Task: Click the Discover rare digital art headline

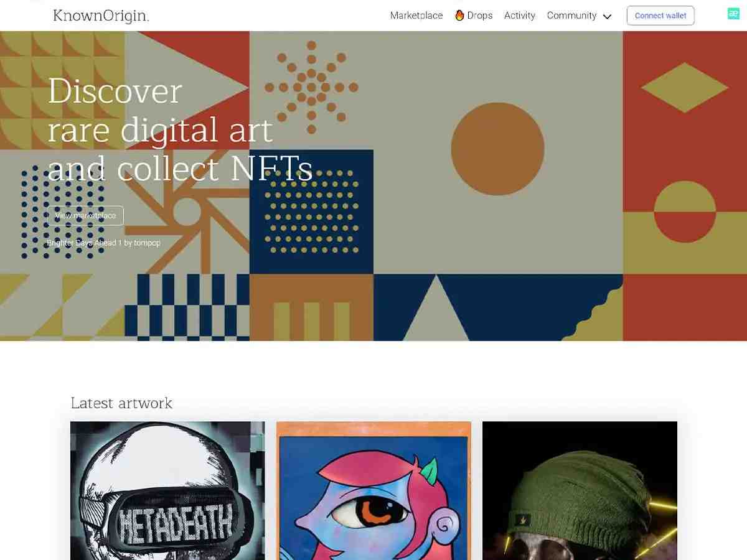Action: pyautogui.click(x=180, y=129)
